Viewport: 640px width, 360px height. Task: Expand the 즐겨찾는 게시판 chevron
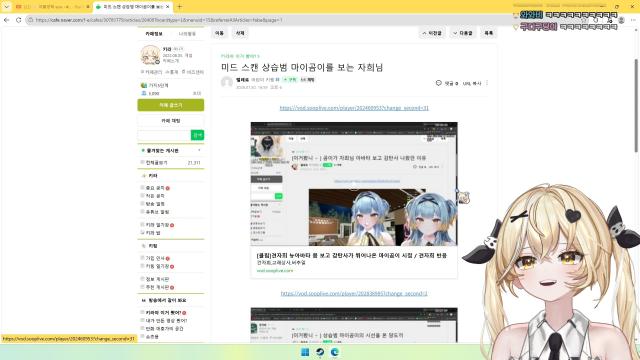(199, 151)
